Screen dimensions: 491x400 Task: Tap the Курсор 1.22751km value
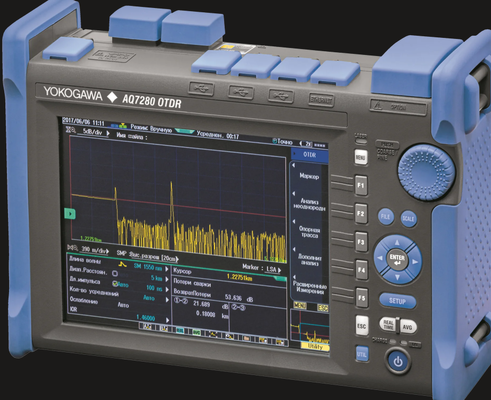(239, 277)
